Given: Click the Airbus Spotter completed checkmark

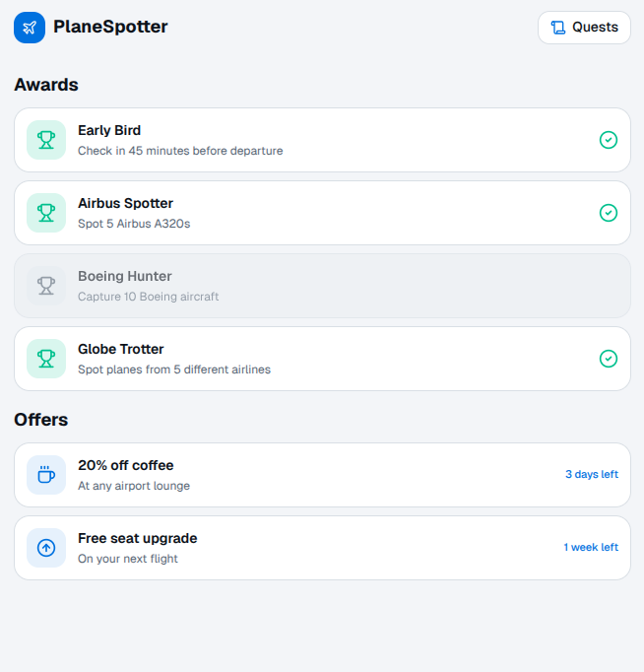Looking at the screenshot, I should 609,213.
